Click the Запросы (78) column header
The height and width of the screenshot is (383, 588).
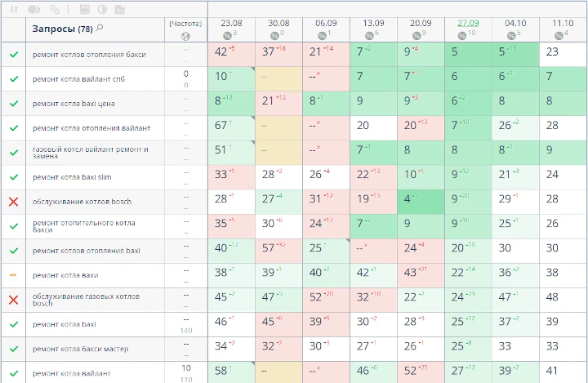62,29
